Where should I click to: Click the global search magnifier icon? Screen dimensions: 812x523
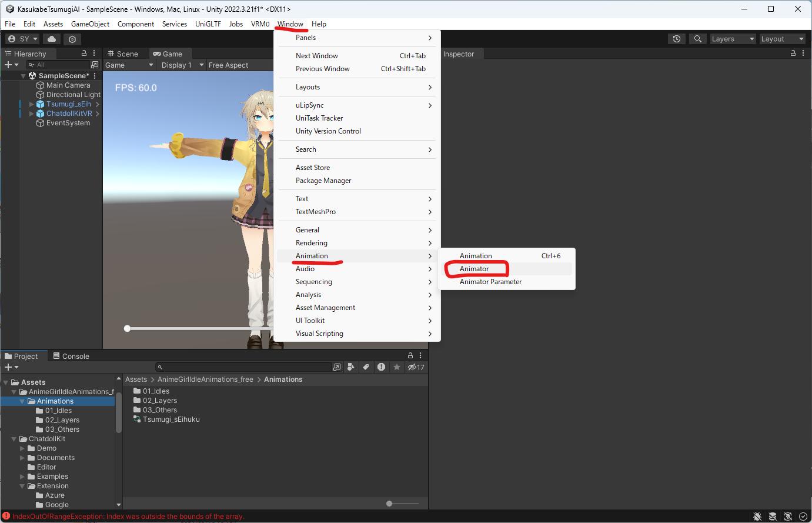tap(697, 39)
